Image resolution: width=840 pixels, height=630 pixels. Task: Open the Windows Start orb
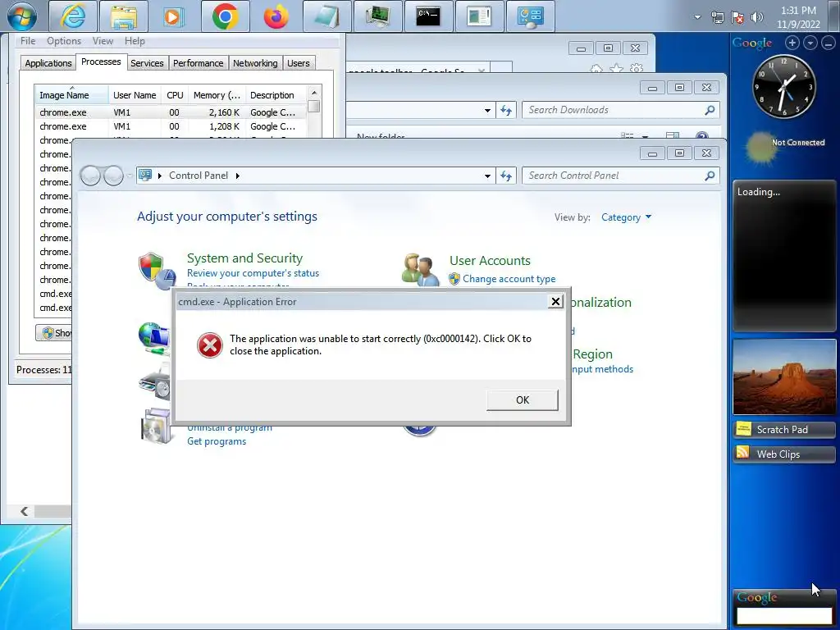[x=22, y=16]
